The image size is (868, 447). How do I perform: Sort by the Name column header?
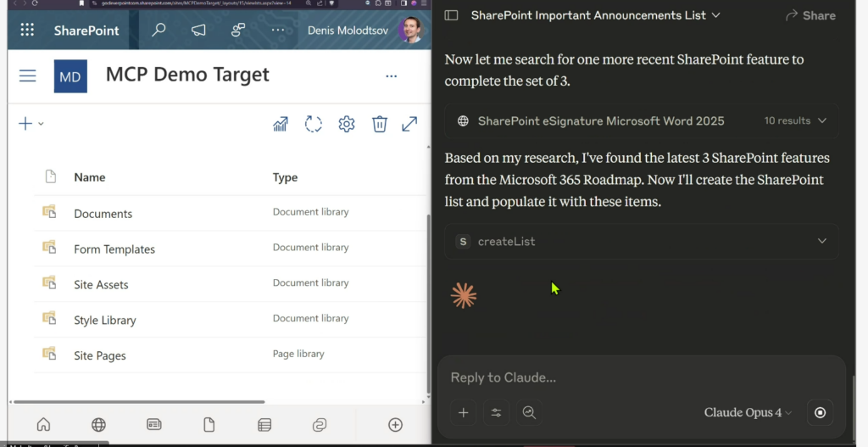click(x=90, y=177)
